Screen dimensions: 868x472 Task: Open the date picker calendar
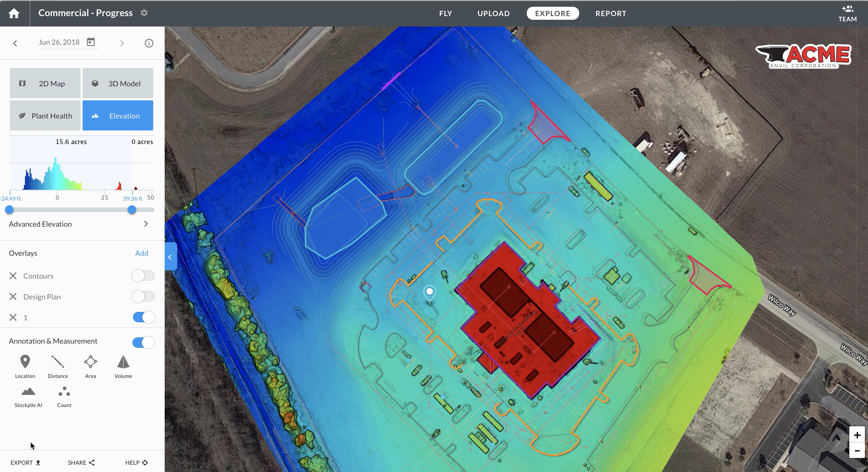pos(91,42)
